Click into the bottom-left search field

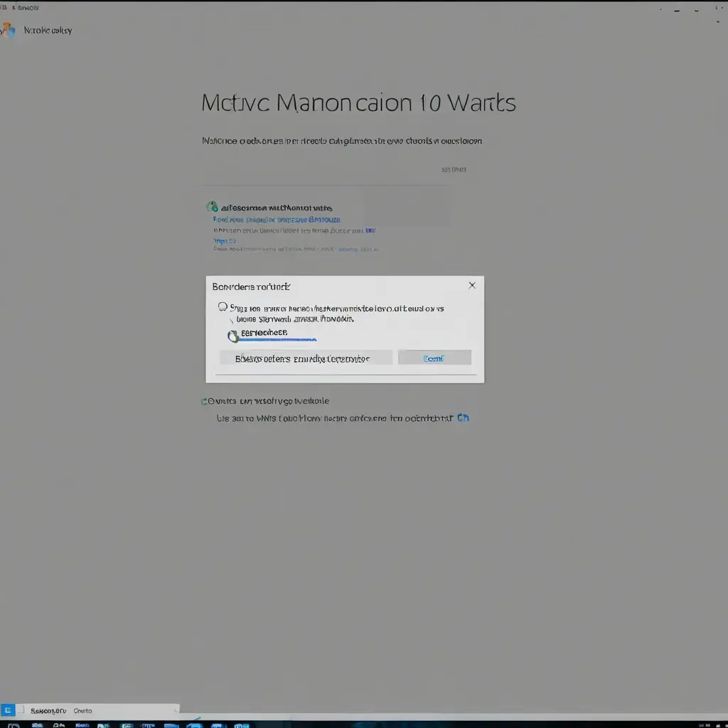click(97, 710)
